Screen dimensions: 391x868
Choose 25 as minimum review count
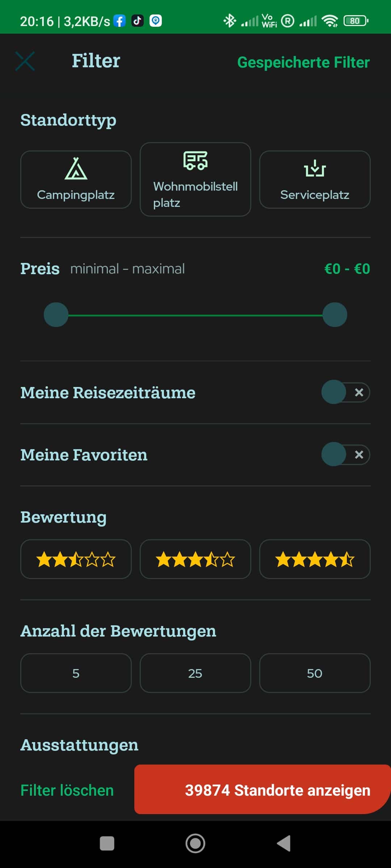point(195,673)
